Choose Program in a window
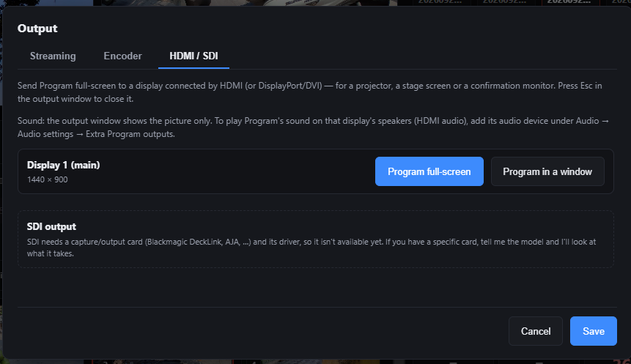This screenshot has width=631, height=364. coord(547,171)
